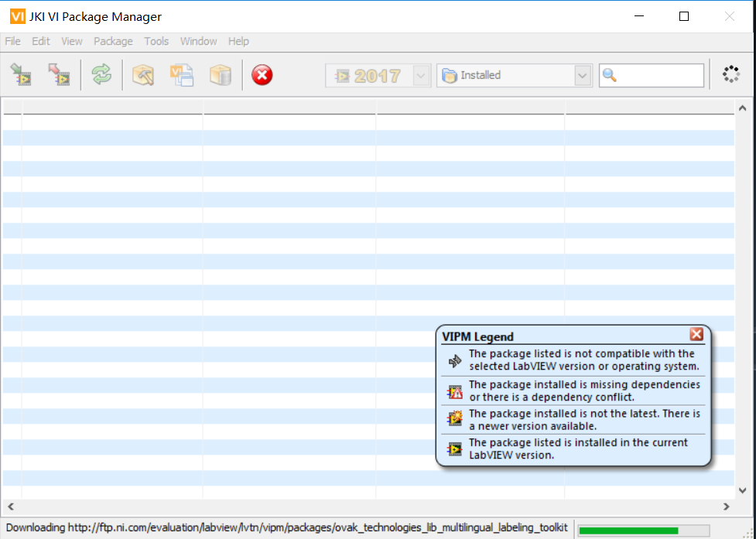The height and width of the screenshot is (539, 756).
Task: Open the Edit menu
Action: 41,42
